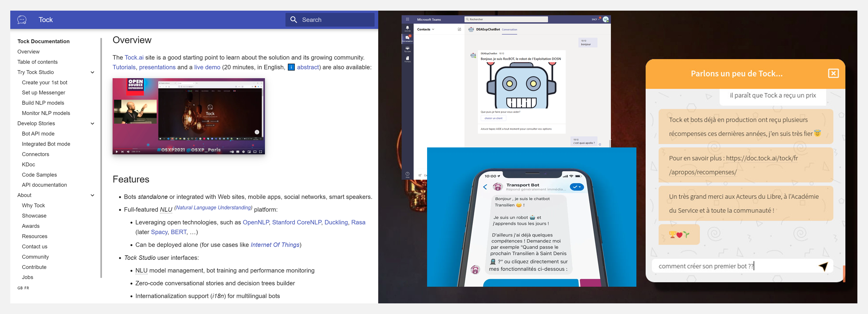Viewport: 868px width, 314px height.
Task: Click the next-video icon on the OSXP player
Action: coord(123,152)
